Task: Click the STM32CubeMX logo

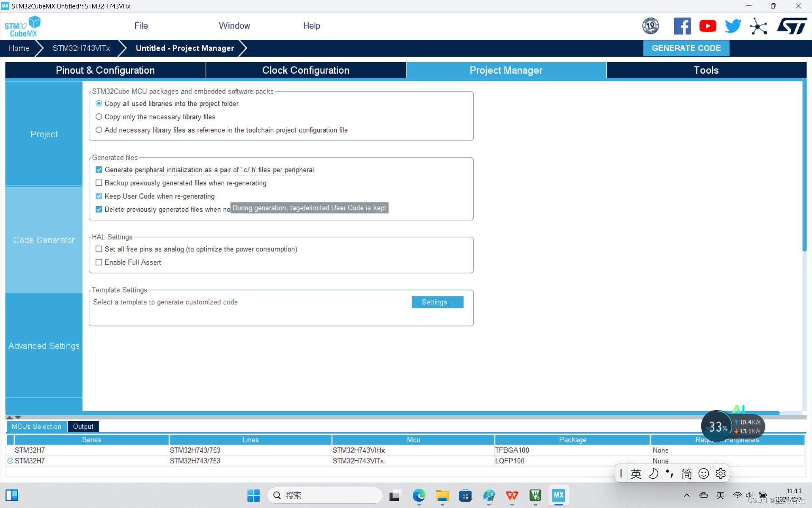Action: [23, 26]
